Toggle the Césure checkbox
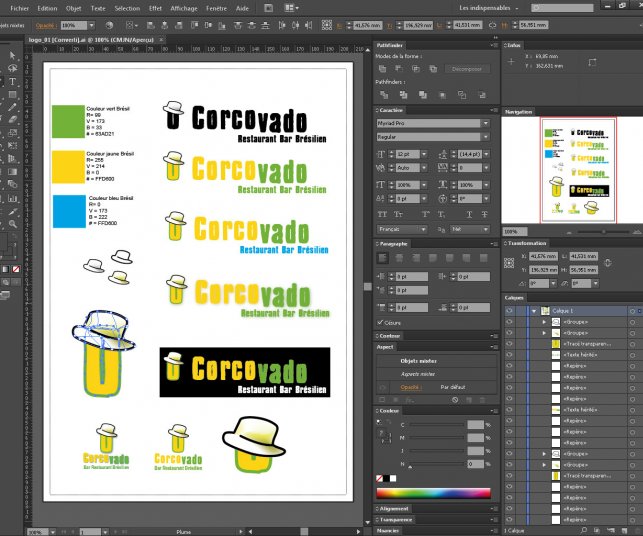 pos(381,323)
